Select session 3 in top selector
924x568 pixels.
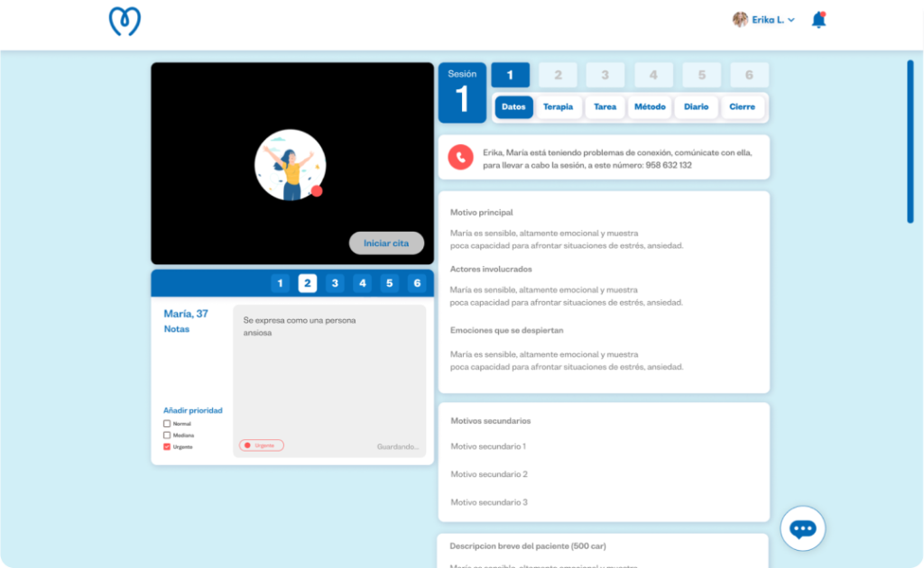(605, 75)
